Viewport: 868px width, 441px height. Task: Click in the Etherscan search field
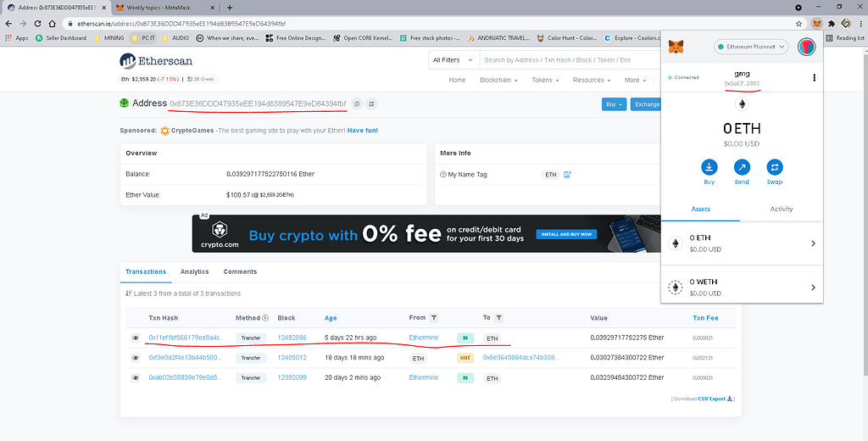[x=570, y=60]
